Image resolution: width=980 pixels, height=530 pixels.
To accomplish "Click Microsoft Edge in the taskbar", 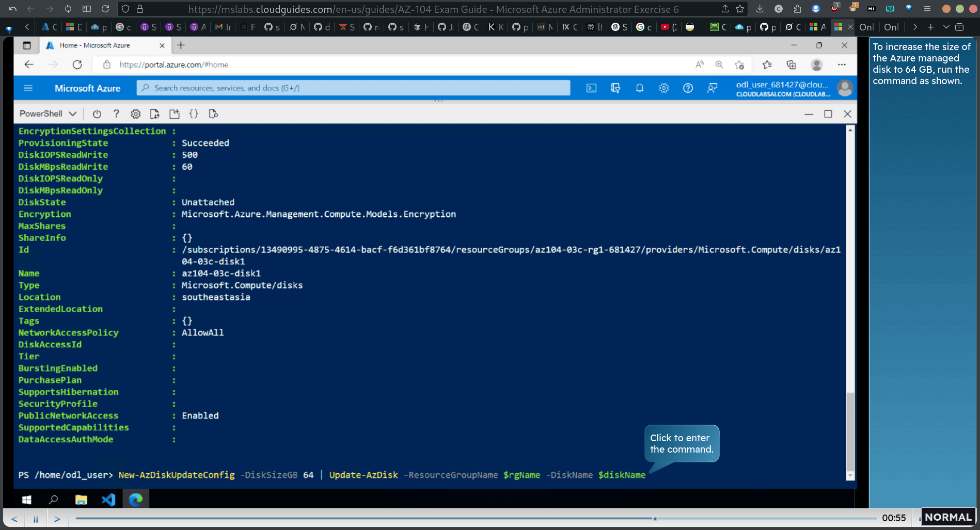I will pos(136,500).
